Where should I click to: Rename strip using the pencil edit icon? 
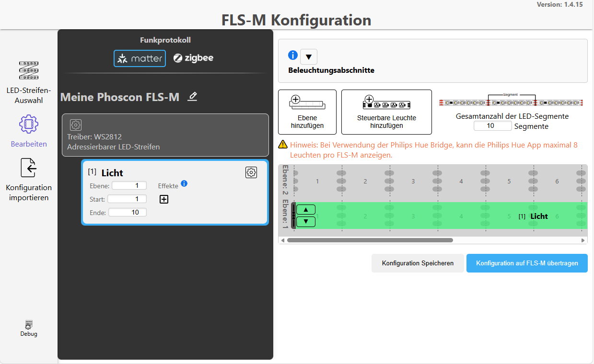192,96
